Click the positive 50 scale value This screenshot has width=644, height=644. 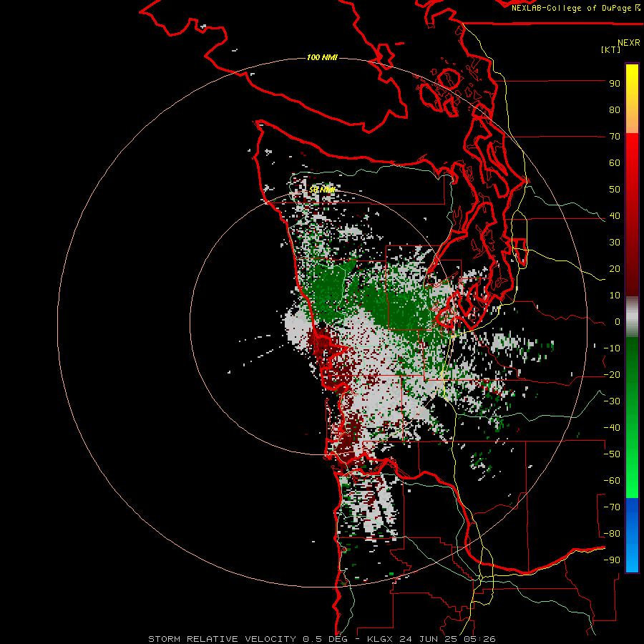pos(615,190)
